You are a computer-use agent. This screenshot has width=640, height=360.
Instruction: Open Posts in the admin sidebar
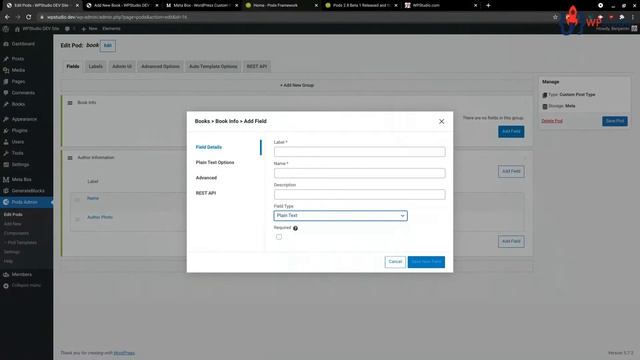point(18,59)
